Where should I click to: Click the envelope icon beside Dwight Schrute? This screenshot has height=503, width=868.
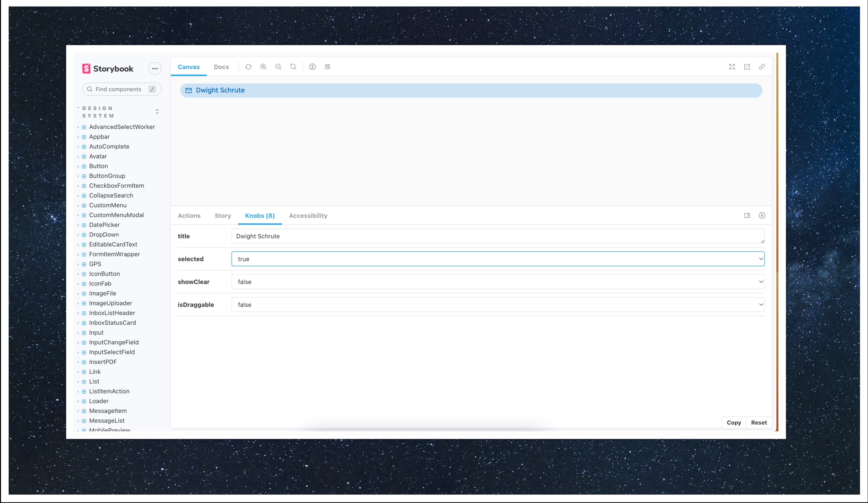tap(189, 91)
